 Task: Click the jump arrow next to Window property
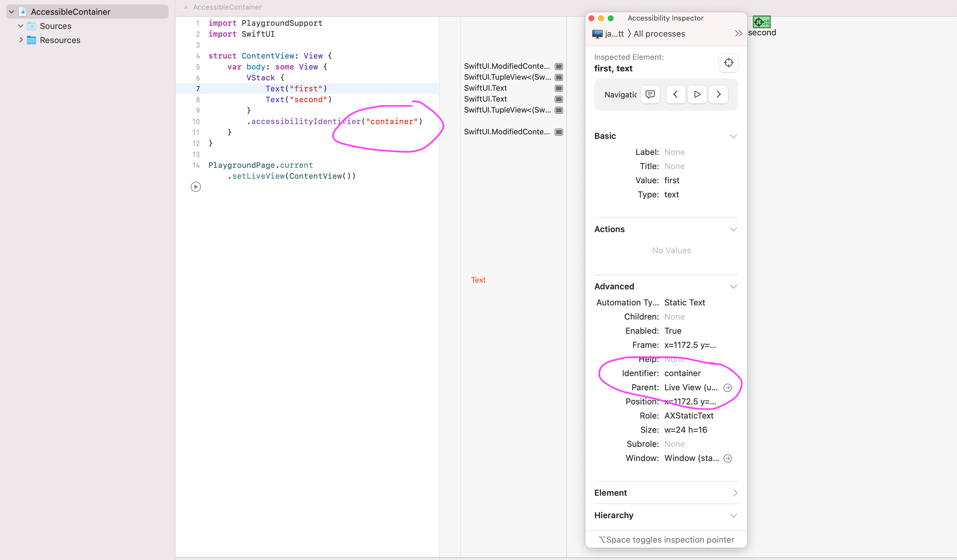coord(728,458)
